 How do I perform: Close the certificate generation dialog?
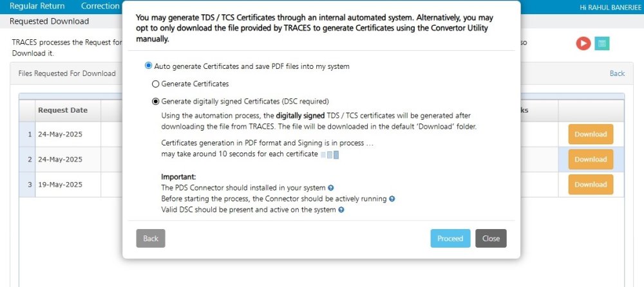[491, 238]
